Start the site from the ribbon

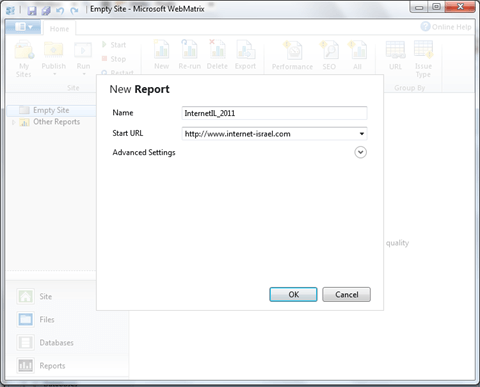click(x=114, y=45)
